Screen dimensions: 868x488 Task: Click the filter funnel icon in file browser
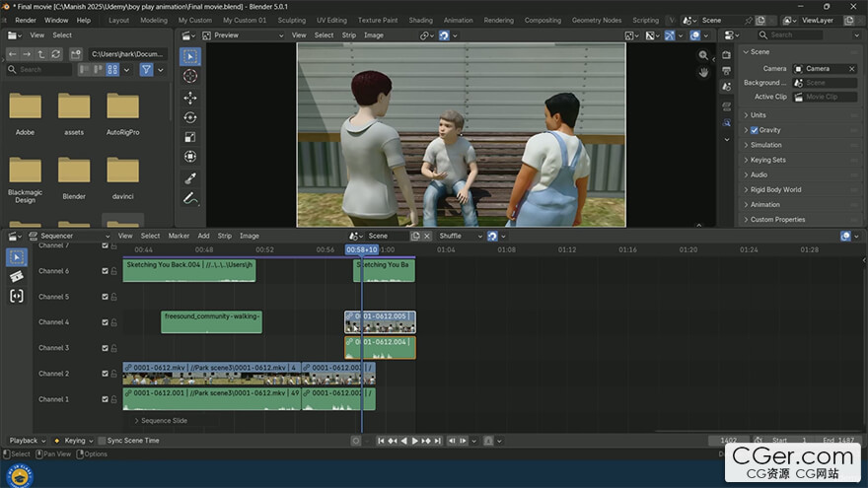point(146,70)
